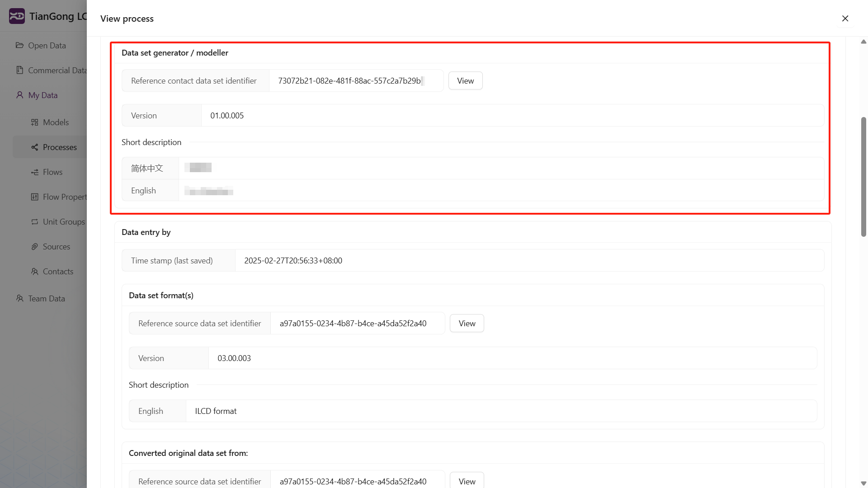The height and width of the screenshot is (488, 868).
Task: Close the View process drawer
Action: pos(845,19)
